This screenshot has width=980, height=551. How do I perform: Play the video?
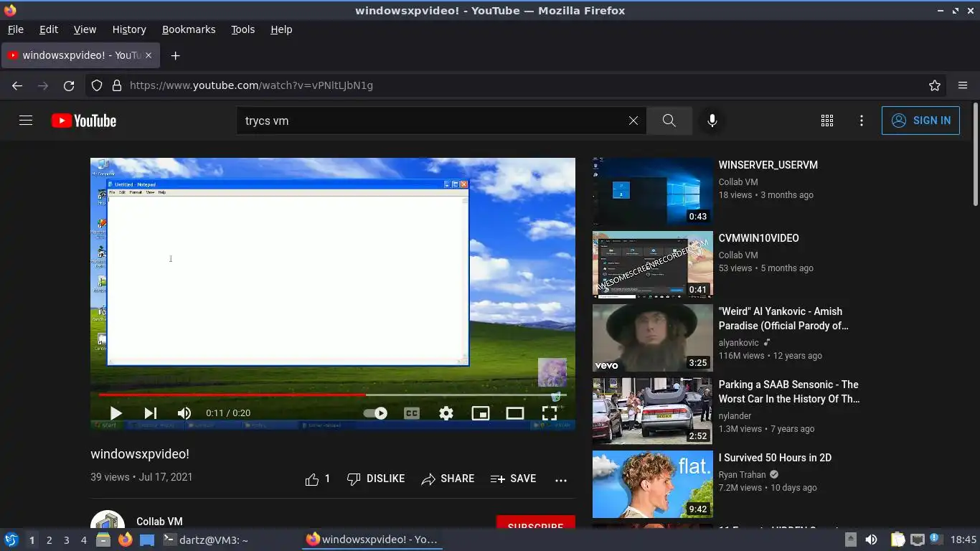point(116,413)
